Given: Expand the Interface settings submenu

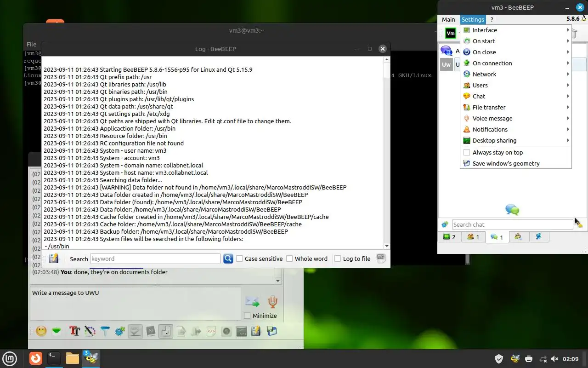Looking at the screenshot, I should coord(515,30).
